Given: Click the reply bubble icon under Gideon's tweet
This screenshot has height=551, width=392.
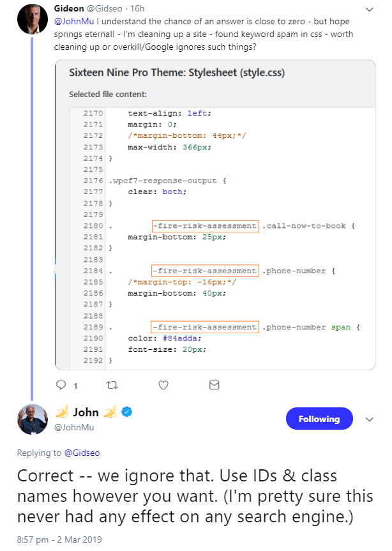Looking at the screenshot, I should pyautogui.click(x=61, y=385).
